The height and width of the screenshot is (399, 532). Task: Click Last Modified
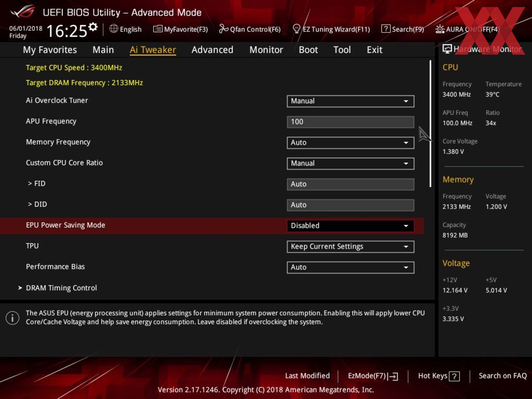click(x=307, y=376)
